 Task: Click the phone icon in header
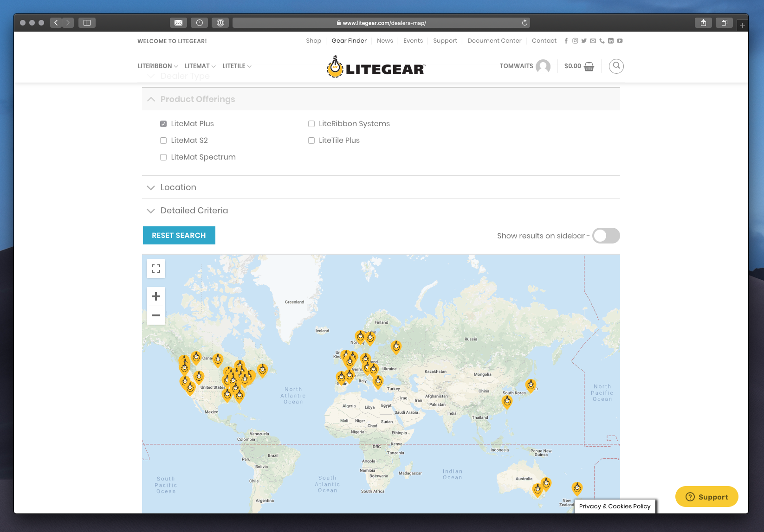602,41
